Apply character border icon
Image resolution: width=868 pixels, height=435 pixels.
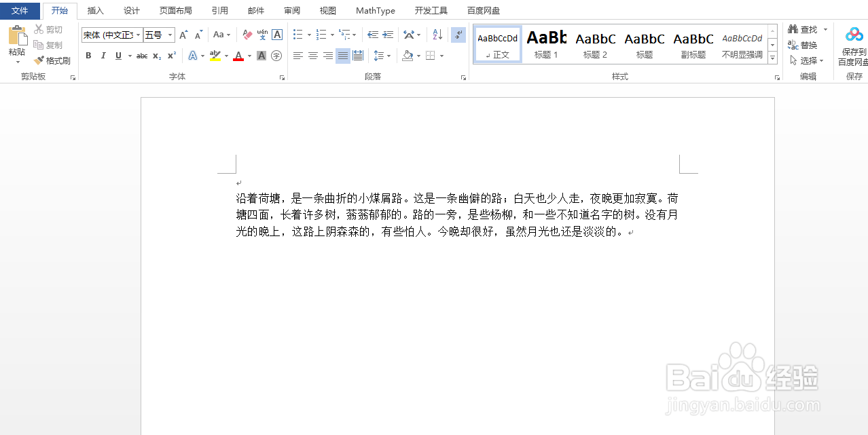point(277,35)
